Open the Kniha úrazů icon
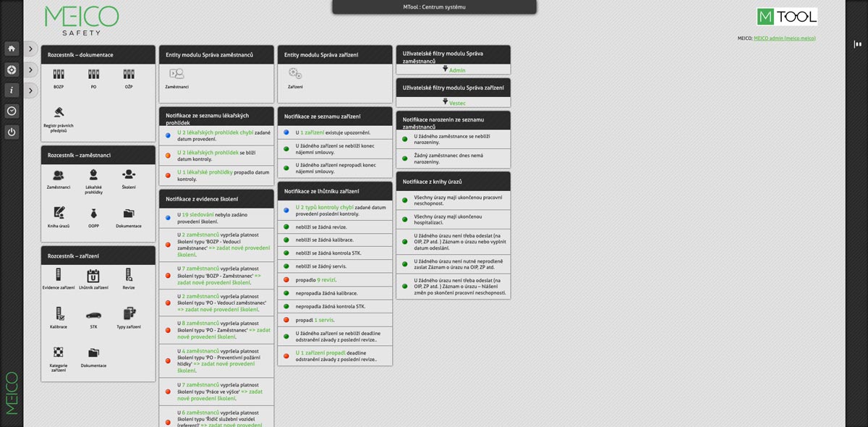This screenshot has width=868, height=427. pyautogui.click(x=59, y=213)
